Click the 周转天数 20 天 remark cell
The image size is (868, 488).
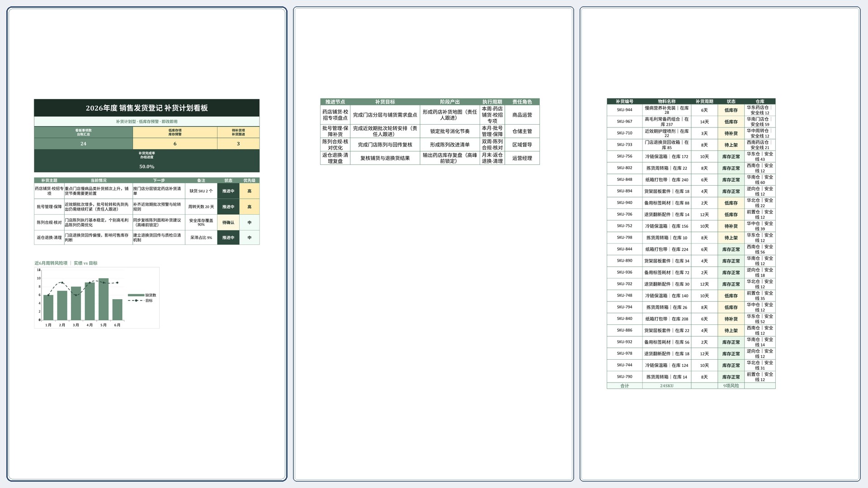coord(201,206)
